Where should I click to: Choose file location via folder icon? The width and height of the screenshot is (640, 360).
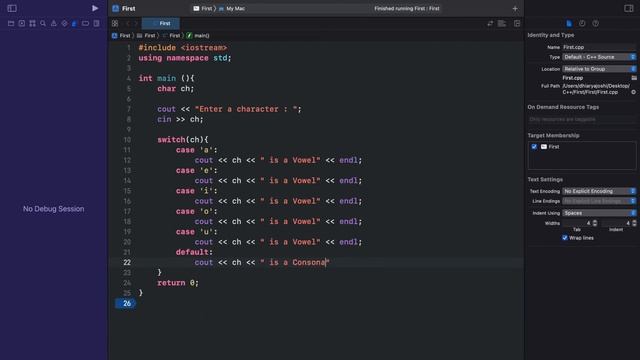[634, 78]
